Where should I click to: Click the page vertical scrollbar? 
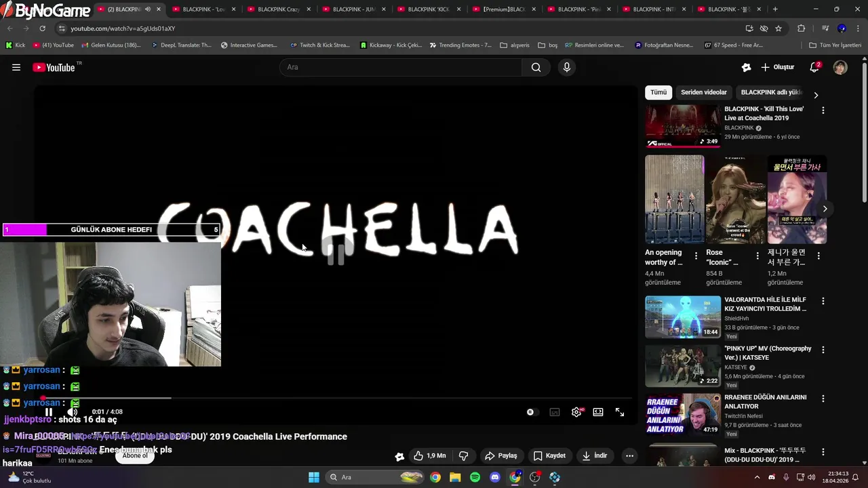[864, 132]
